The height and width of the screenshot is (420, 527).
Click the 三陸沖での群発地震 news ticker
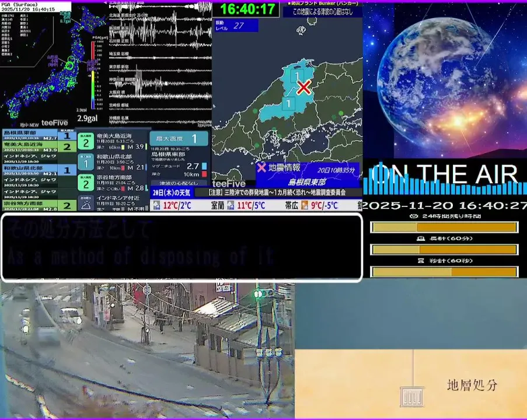pyautogui.click(x=278, y=192)
